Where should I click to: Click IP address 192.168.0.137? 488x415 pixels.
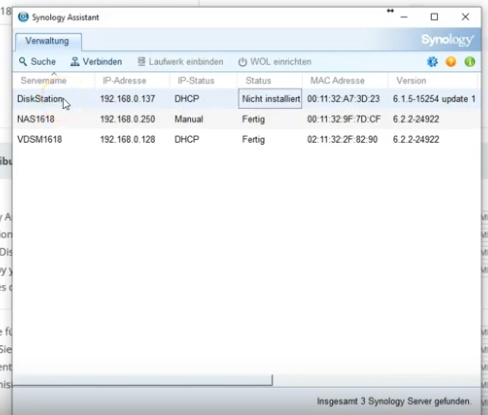coord(127,99)
